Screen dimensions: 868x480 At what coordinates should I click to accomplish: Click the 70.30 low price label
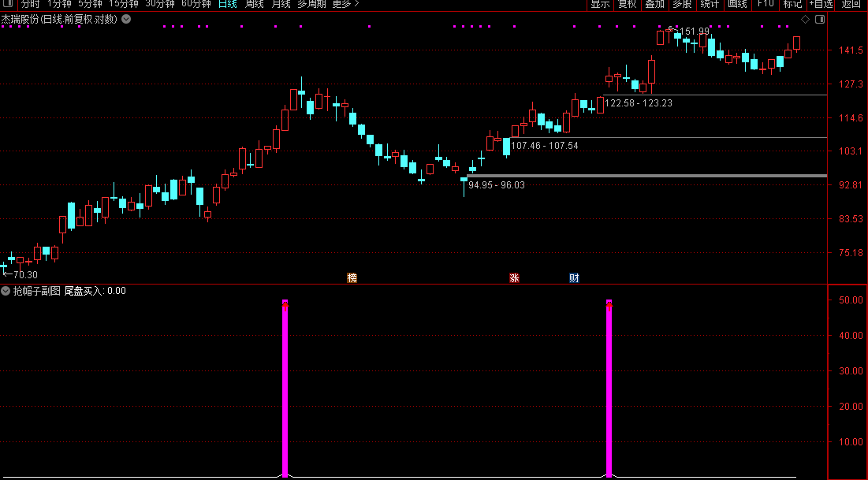[25, 274]
